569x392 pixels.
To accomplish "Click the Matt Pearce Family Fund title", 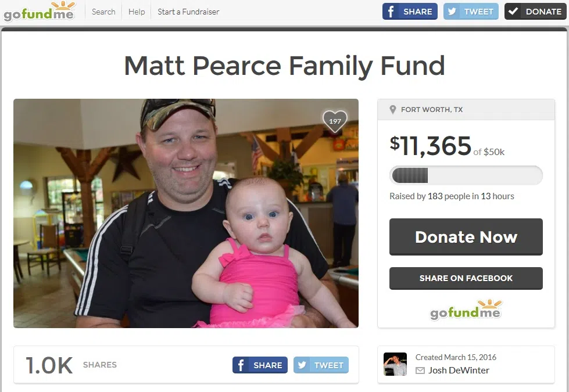I will click(285, 66).
